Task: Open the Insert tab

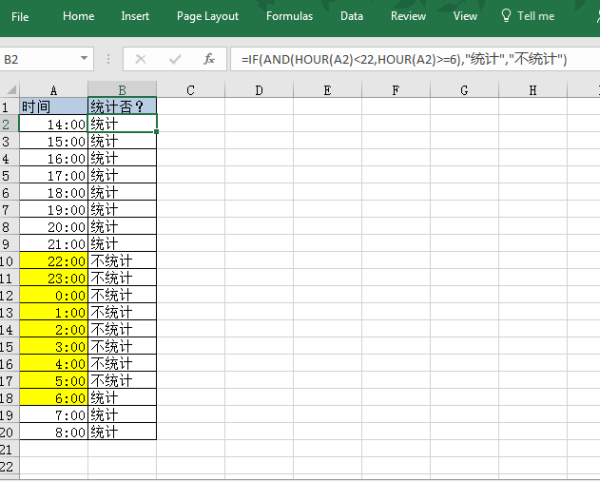Action: (135, 16)
